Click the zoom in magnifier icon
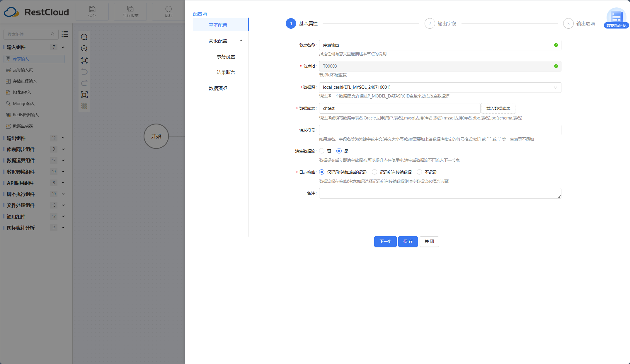Viewport: 630px width, 364px height. pyautogui.click(x=84, y=49)
